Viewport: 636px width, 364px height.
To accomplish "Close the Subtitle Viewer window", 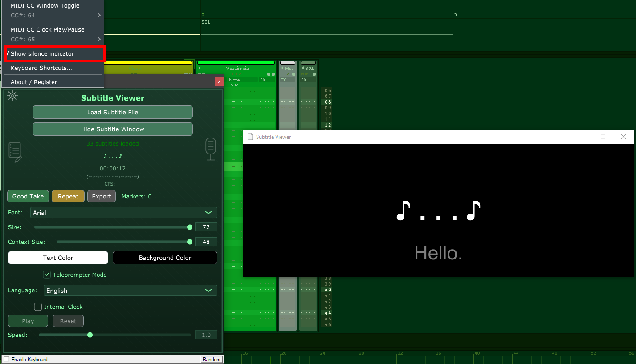I will [x=624, y=137].
